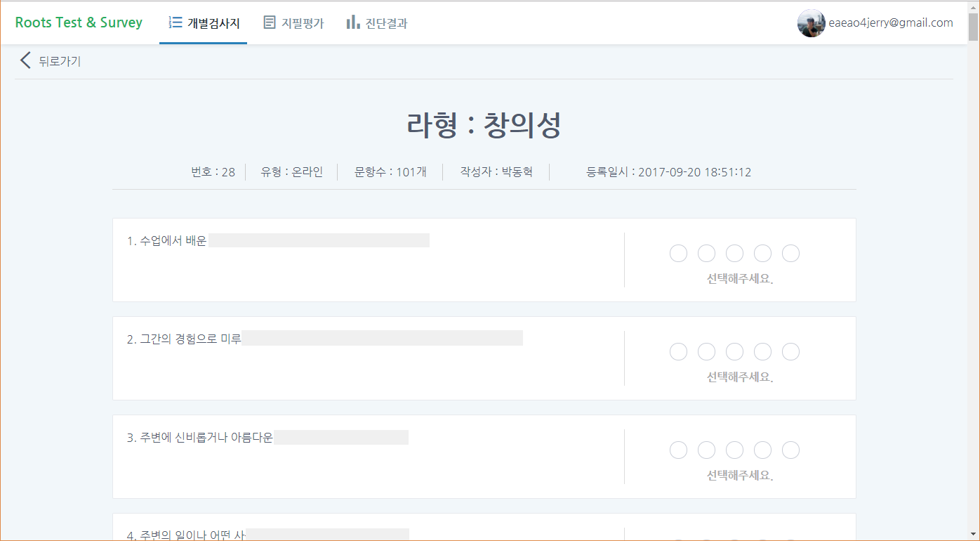Viewport: 980px width, 541px height.
Task: Click the eaeao4jerry@gmail.com account email
Action: 891,22
